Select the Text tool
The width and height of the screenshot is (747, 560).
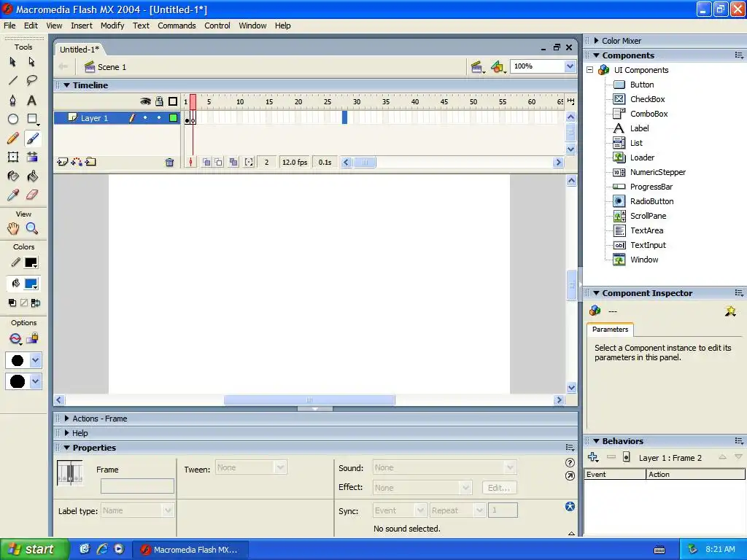pyautogui.click(x=31, y=100)
